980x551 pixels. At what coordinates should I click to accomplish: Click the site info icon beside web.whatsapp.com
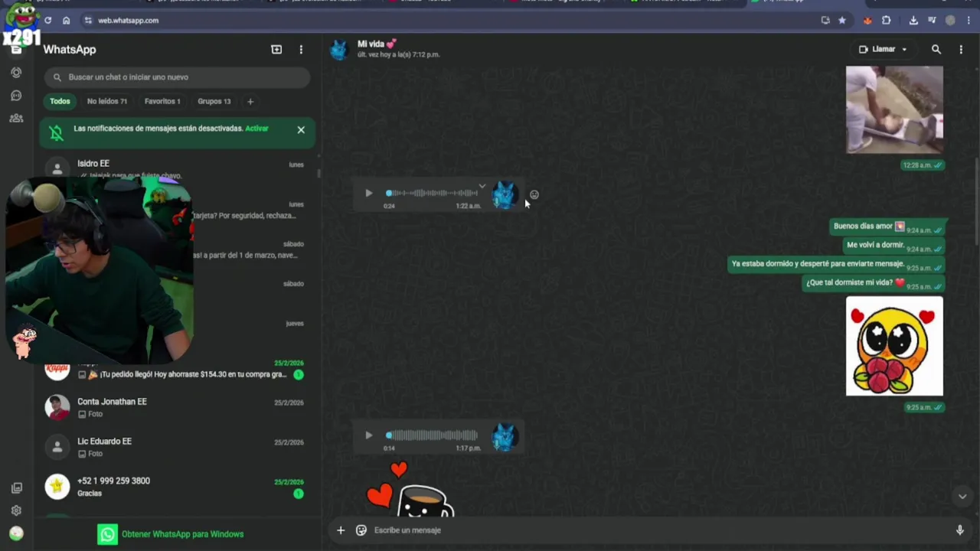point(88,21)
